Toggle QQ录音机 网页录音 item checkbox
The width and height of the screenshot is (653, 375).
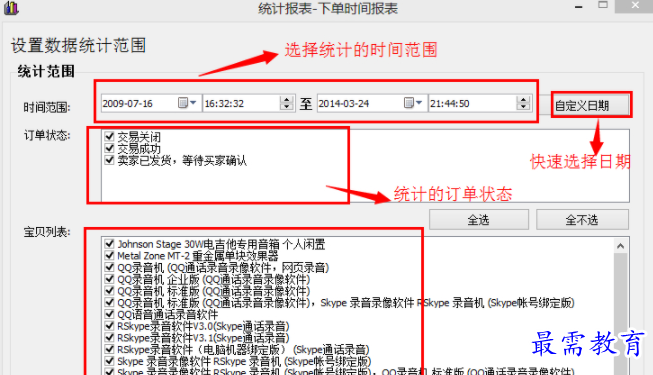[x=110, y=267]
